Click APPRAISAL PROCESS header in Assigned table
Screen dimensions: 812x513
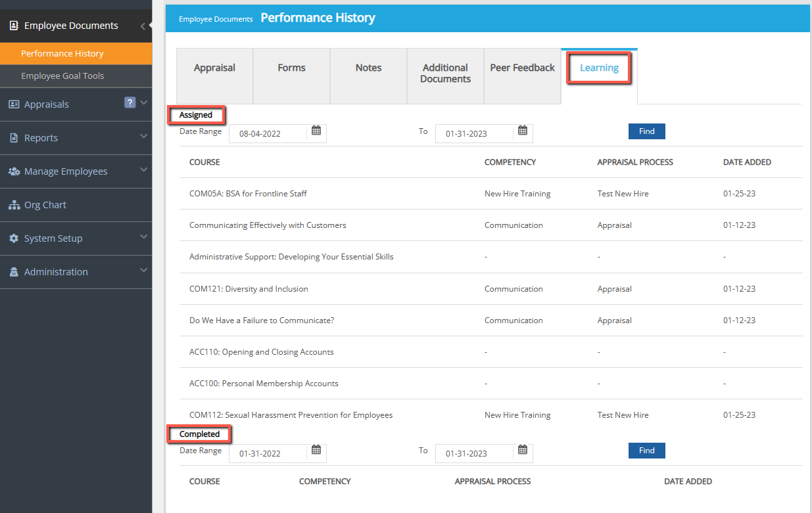point(635,162)
